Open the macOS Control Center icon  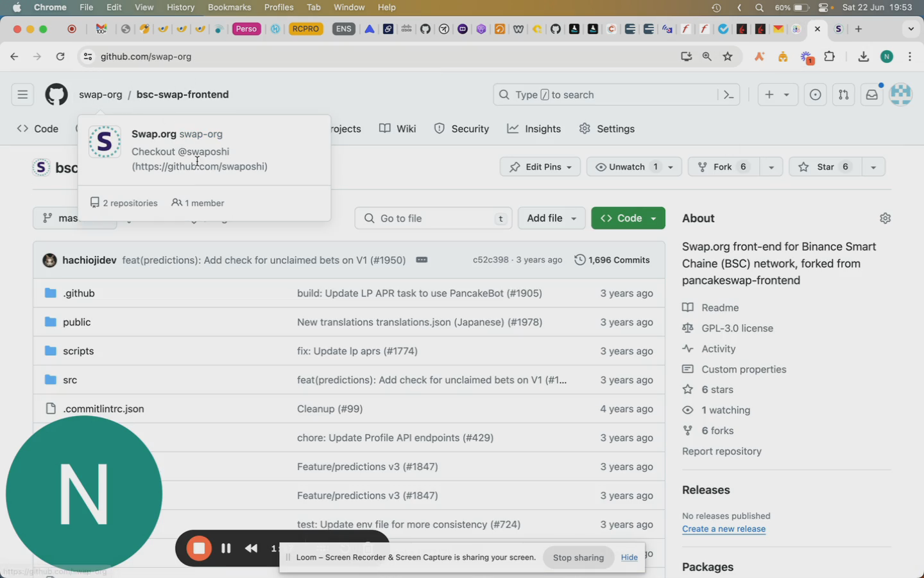click(x=824, y=8)
